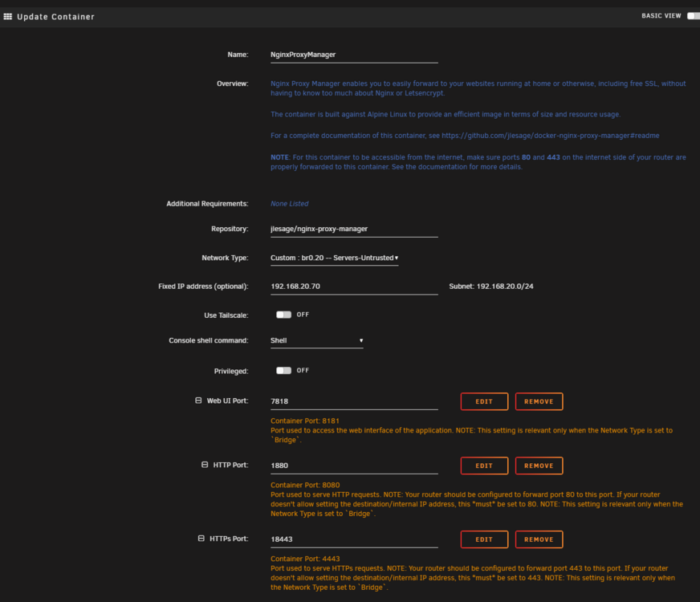This screenshot has height=602, width=700.
Task: Click the Web UI Port value 7818
Action: (354, 401)
